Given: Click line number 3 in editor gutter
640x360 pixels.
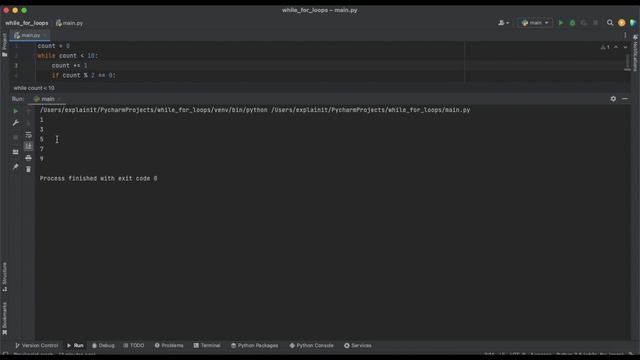Looking at the screenshot, I should pos(16,65).
